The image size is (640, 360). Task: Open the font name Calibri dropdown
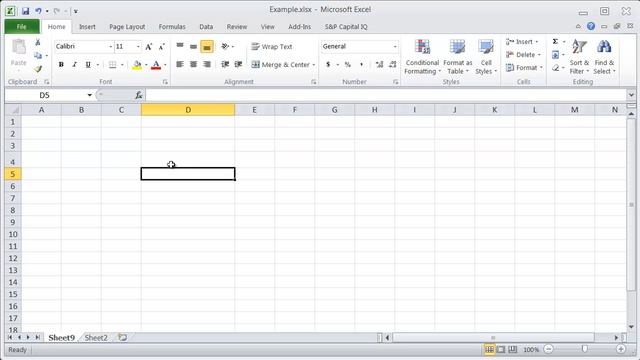pyautogui.click(x=110, y=47)
